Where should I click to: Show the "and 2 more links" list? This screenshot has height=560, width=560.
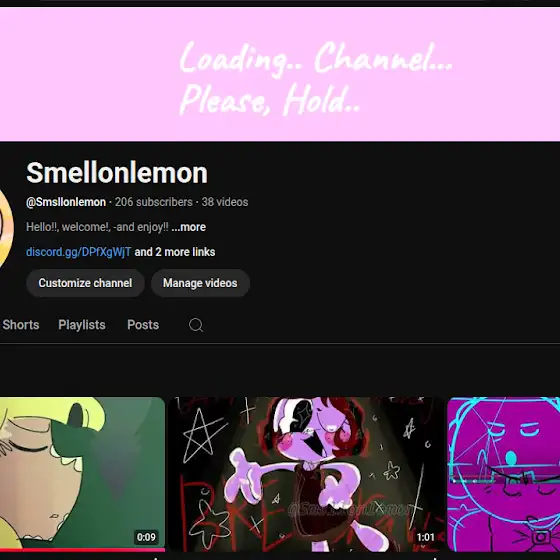[x=175, y=252]
